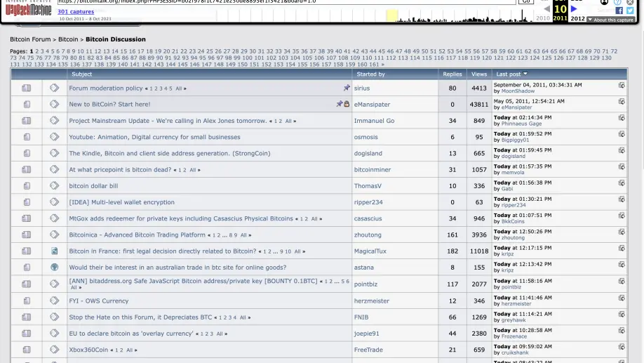Sort topics by Started by column
Viewport: 644px width, 363px height.
[370, 74]
